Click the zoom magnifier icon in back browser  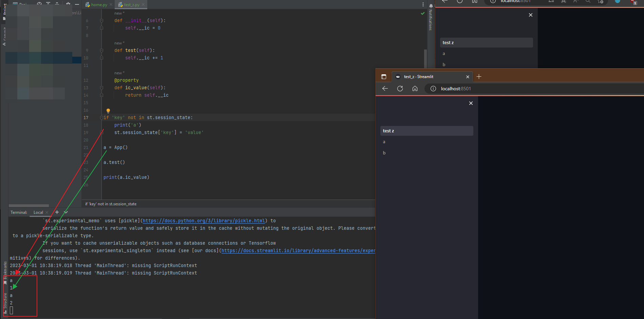(588, 1)
